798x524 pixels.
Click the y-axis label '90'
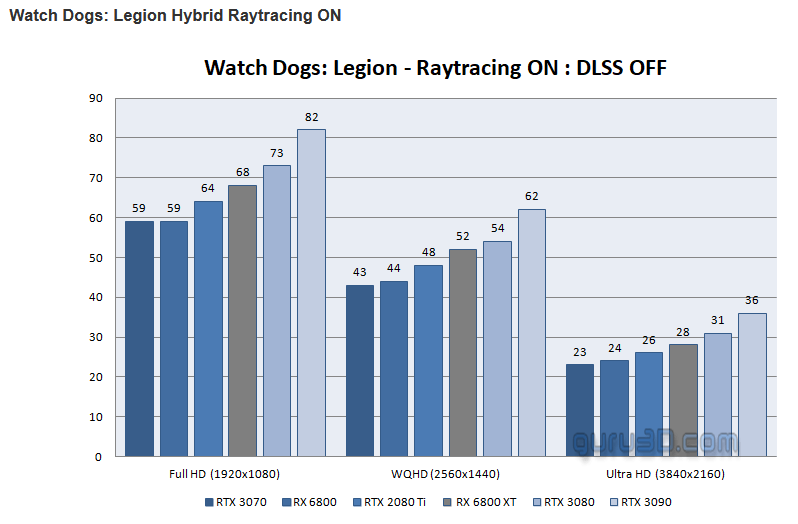(96, 99)
